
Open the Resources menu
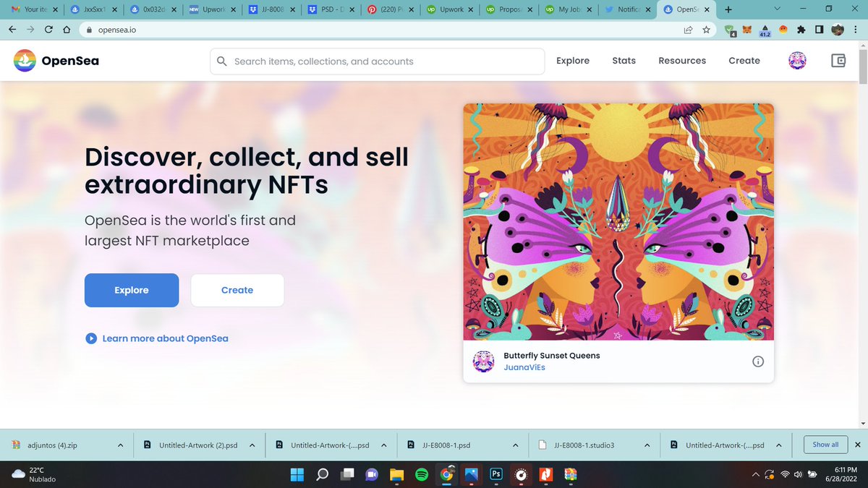coord(682,61)
